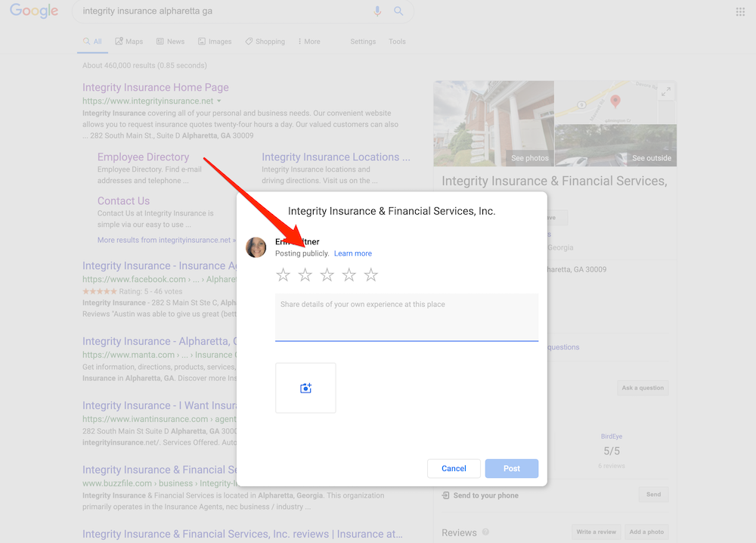The image size is (756, 543).
Task: Open the integrityinsurance.net URL dropdown arrow
Action: [219, 101]
